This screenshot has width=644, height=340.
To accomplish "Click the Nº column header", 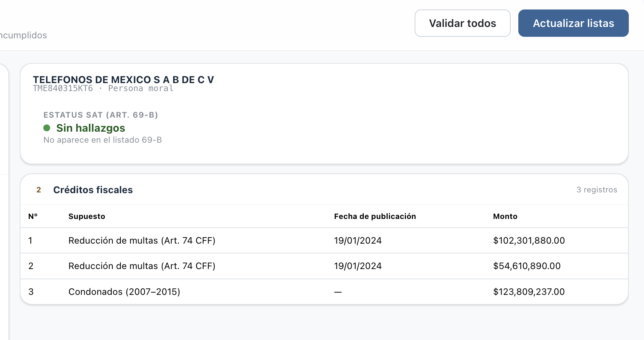I will pyautogui.click(x=33, y=216).
